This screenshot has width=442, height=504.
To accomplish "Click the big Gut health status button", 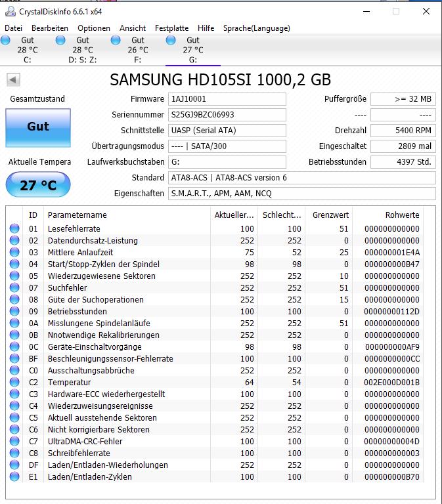I will tap(38, 128).
